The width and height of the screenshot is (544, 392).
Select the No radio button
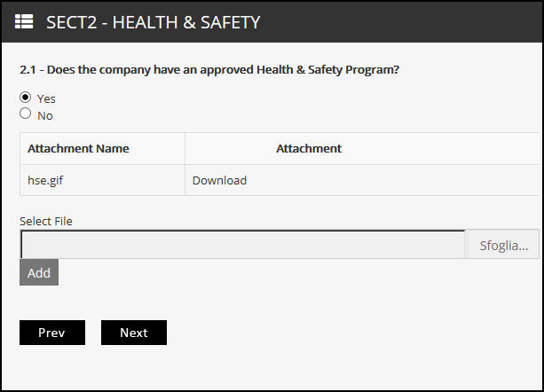(26, 114)
